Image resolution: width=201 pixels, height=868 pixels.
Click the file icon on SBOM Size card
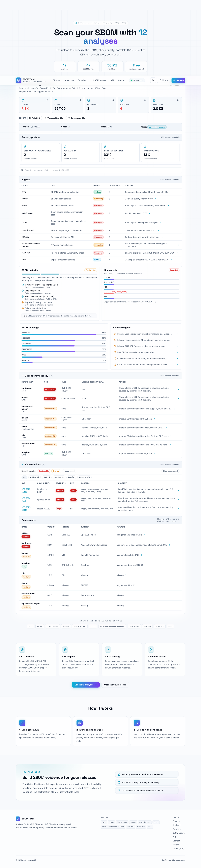pos(154,100)
